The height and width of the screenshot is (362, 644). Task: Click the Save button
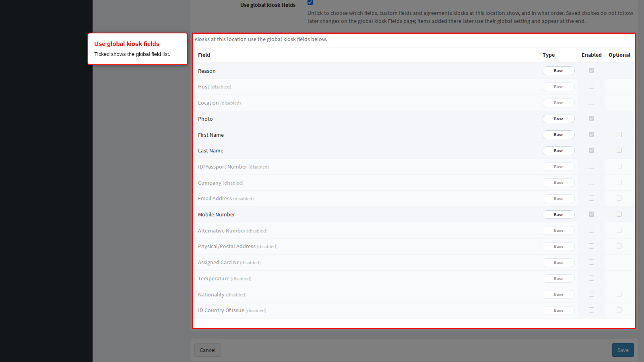623,350
